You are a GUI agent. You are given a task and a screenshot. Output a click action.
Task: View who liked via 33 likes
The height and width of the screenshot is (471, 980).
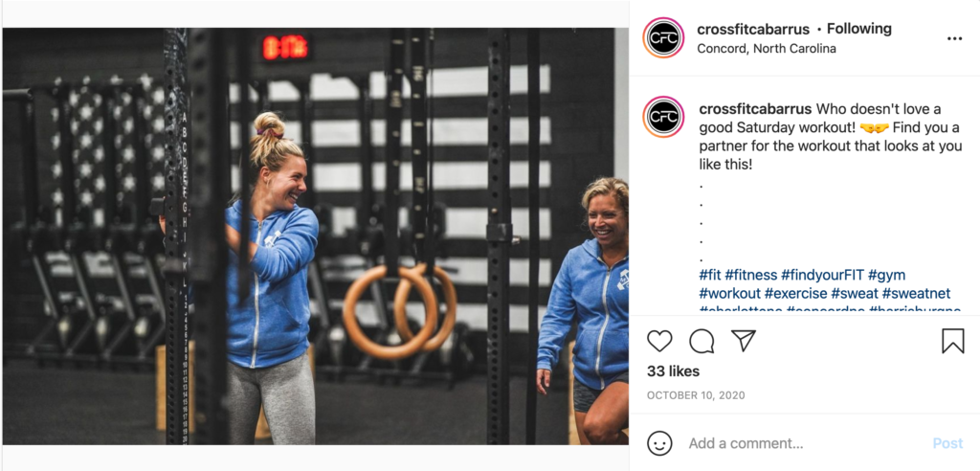(x=673, y=370)
